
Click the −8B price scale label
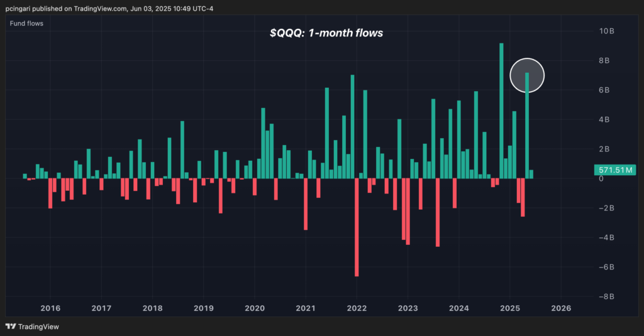click(606, 296)
